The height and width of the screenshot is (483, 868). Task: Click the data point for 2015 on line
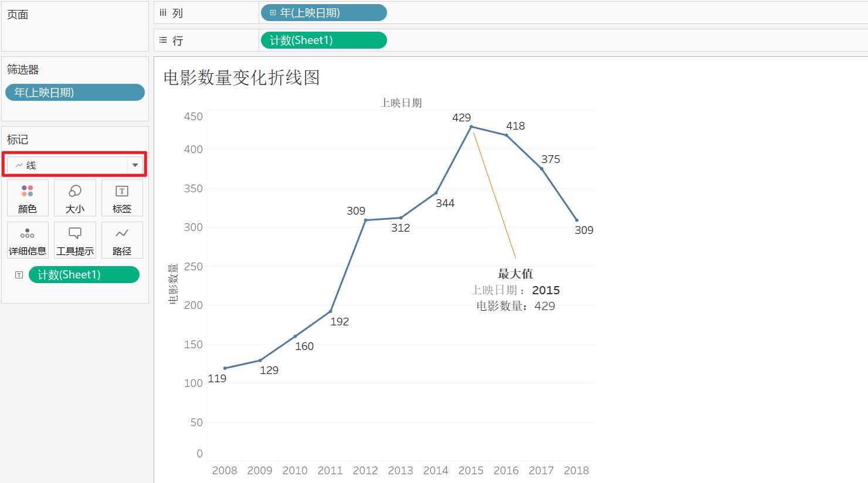(x=471, y=127)
